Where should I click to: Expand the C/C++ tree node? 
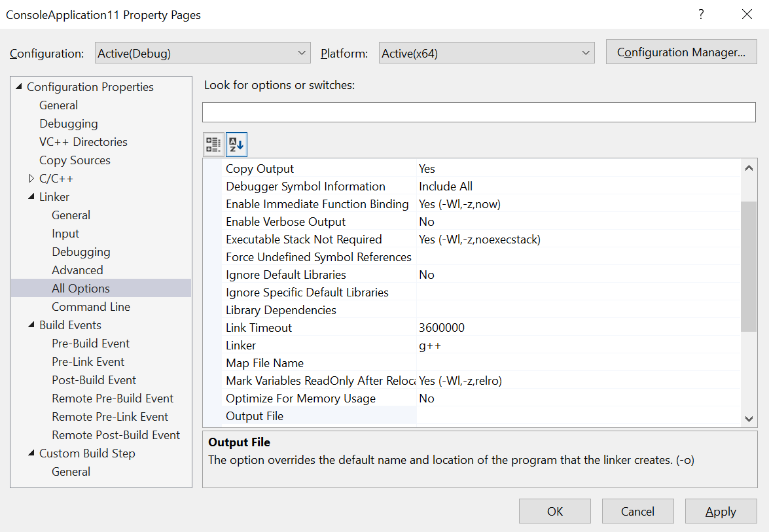click(x=31, y=179)
